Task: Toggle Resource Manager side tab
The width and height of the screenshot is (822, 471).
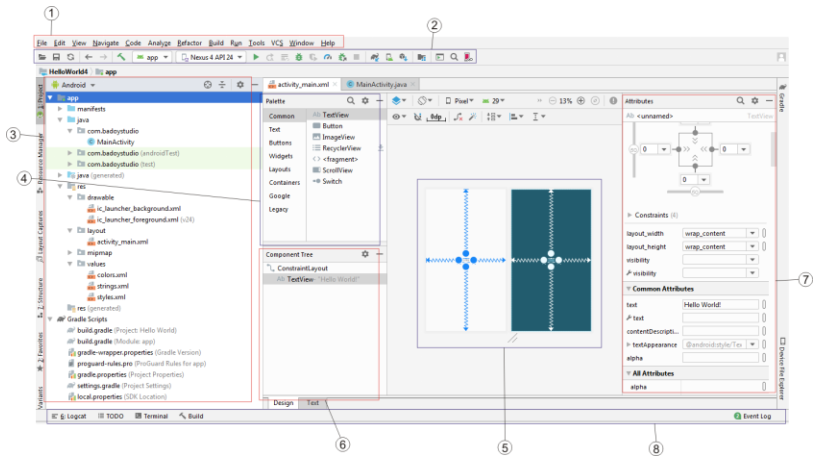Action: [40, 163]
